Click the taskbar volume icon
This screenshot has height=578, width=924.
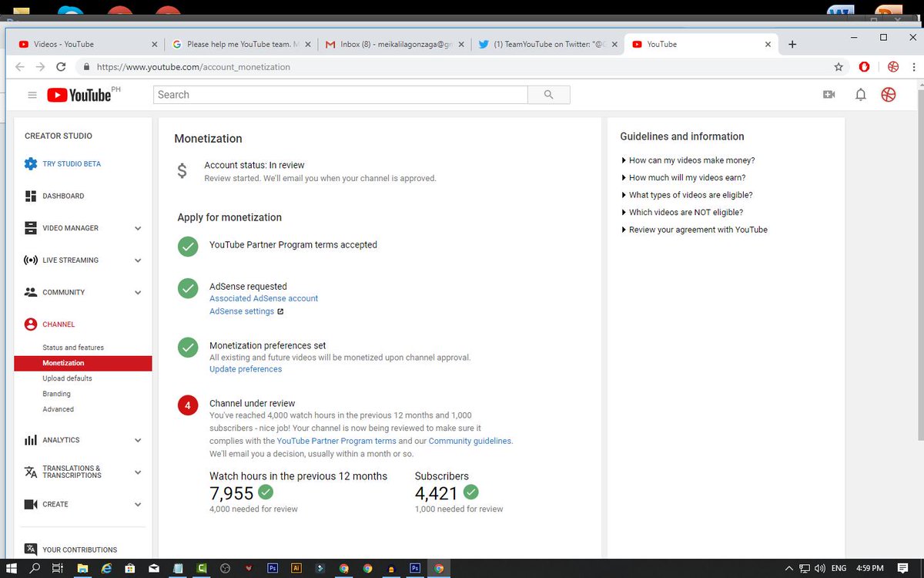click(x=821, y=568)
